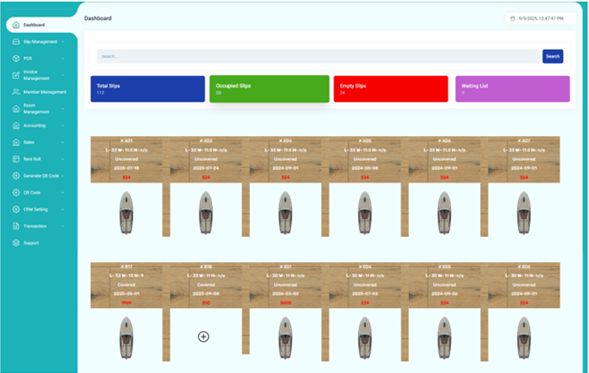589x373 pixels.
Task: Click the red Empty Slips card
Action: pos(391,89)
